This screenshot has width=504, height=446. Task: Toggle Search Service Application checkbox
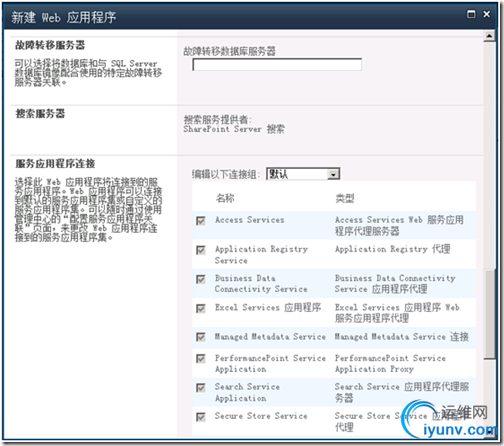(x=201, y=388)
